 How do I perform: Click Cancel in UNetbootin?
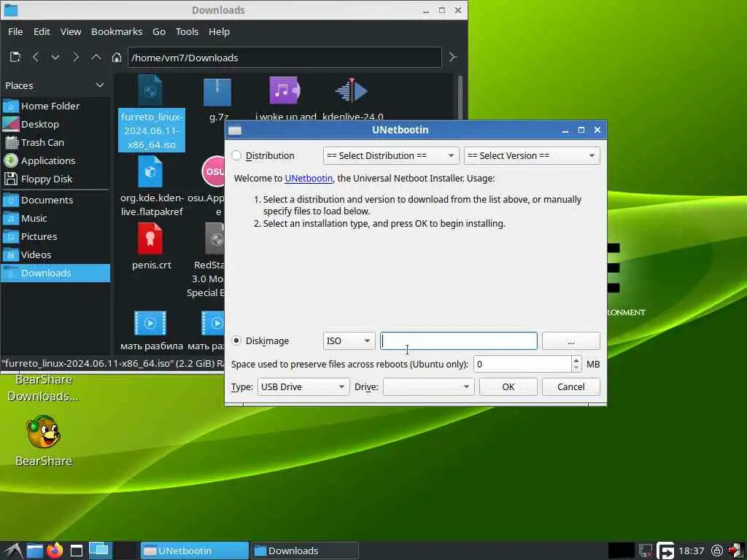pyautogui.click(x=570, y=386)
